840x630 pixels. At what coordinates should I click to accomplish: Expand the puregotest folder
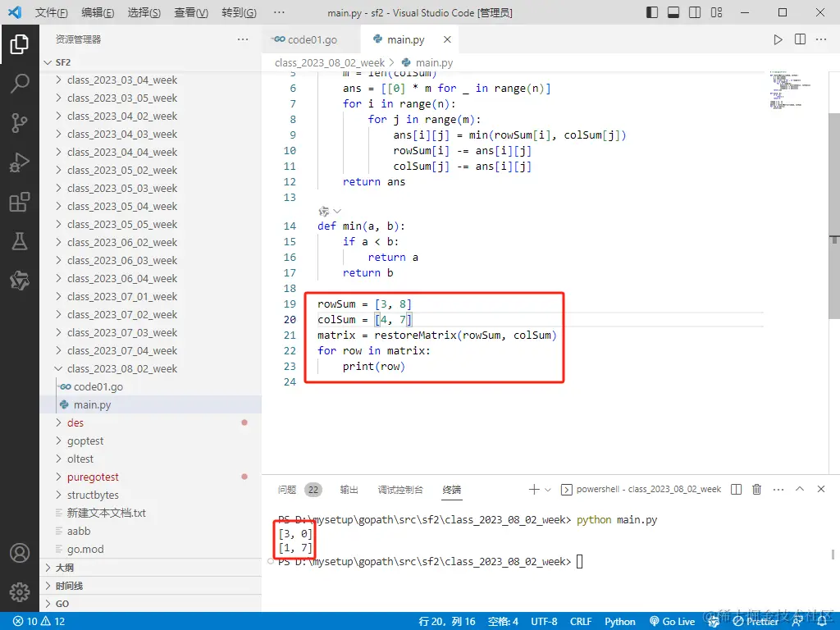point(151,477)
